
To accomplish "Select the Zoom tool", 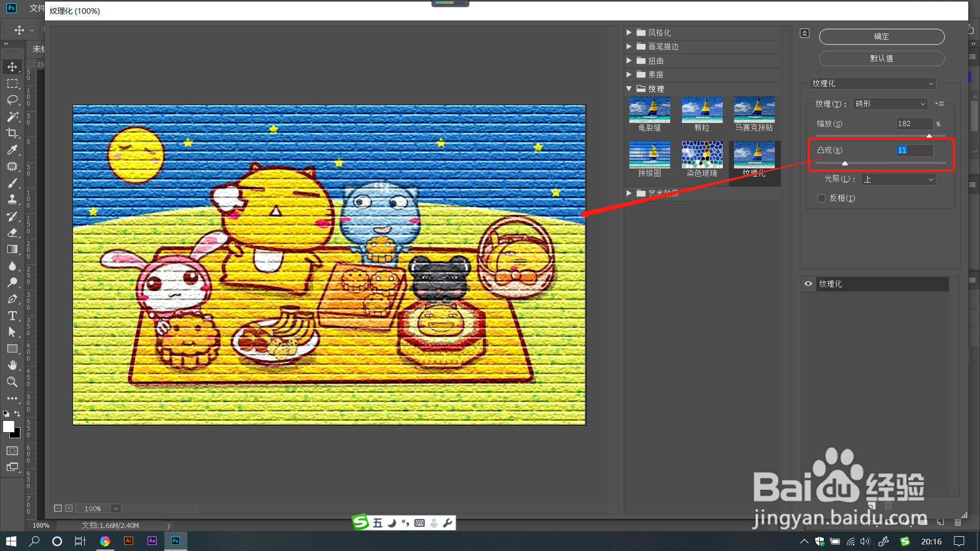I will click(12, 382).
